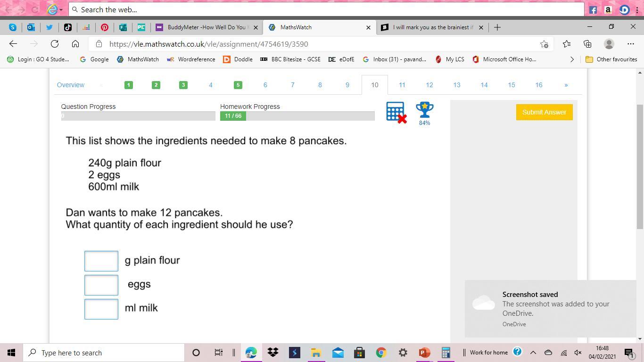This screenshot has height=362, width=644.
Task: Add this page to favourites with the star
Action: pos(544,44)
